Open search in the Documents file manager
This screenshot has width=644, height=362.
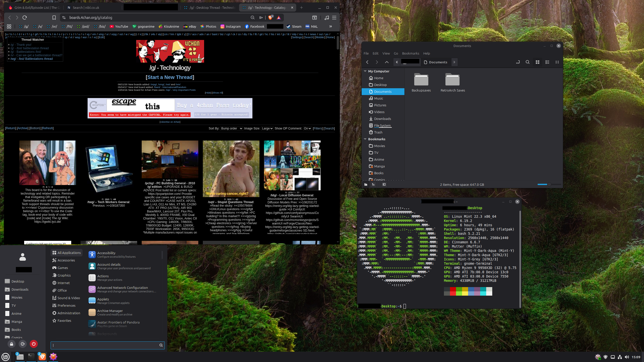point(527,62)
